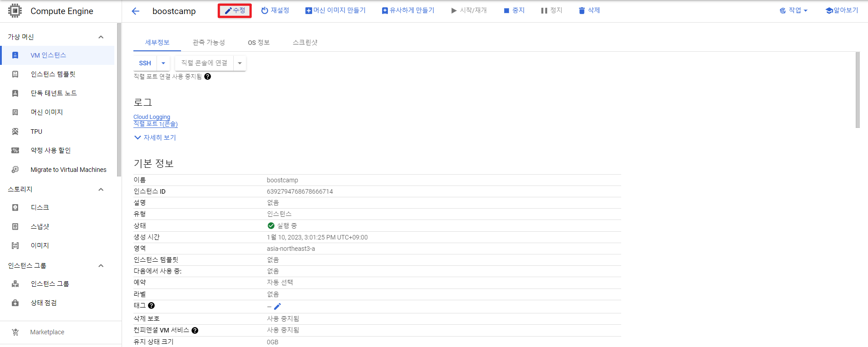Collapse the 인스턴스 그룹 sidebar section heading
Image resolution: width=868 pixels, height=347 pixels.
pyautogui.click(x=101, y=266)
